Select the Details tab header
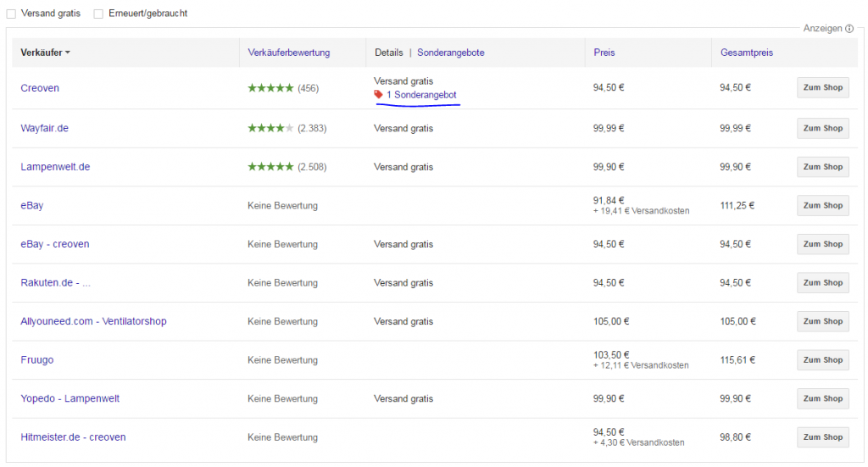 (x=388, y=53)
